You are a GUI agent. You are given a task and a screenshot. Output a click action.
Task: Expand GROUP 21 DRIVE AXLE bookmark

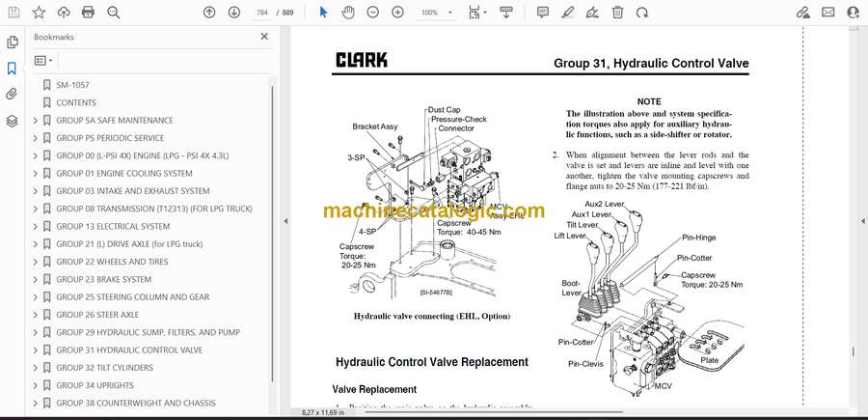point(36,244)
